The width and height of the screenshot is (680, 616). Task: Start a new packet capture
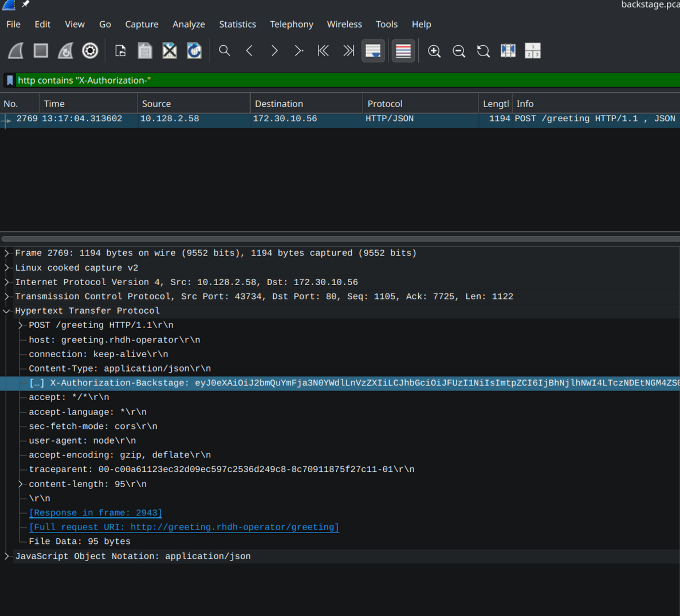point(16,51)
